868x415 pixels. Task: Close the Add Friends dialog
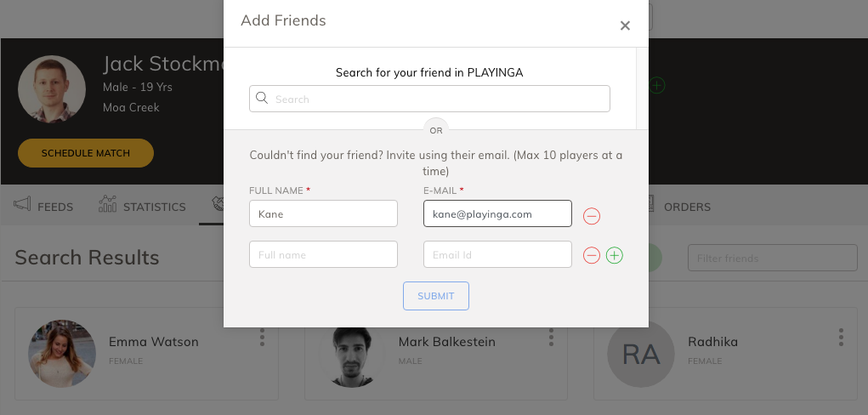coord(625,26)
